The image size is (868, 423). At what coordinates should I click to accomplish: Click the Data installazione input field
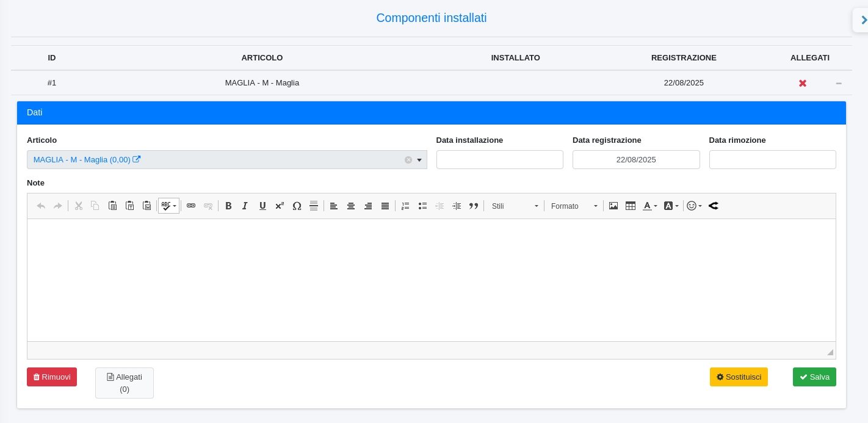tap(499, 160)
